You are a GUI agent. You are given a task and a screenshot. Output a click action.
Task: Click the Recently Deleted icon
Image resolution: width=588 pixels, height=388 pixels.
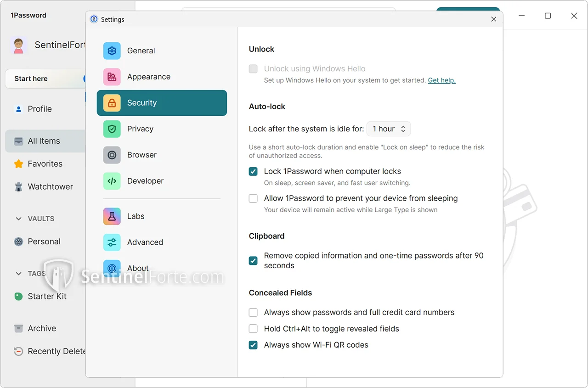coord(19,351)
